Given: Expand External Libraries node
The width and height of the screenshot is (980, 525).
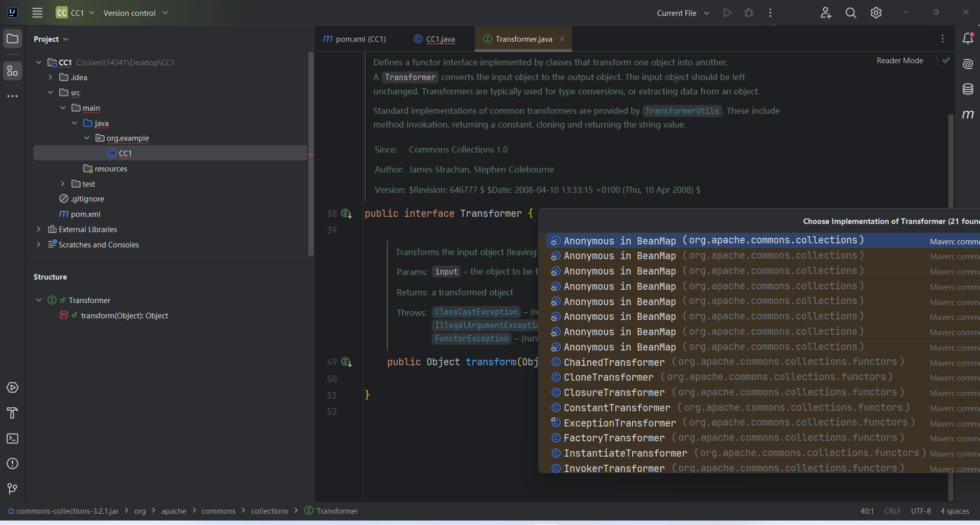Looking at the screenshot, I should [x=38, y=229].
